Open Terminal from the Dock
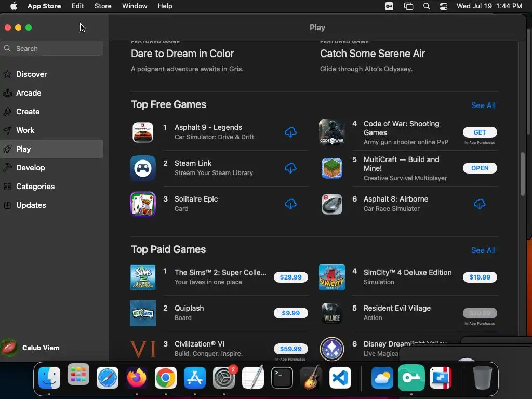The width and height of the screenshot is (532, 399). point(282,378)
